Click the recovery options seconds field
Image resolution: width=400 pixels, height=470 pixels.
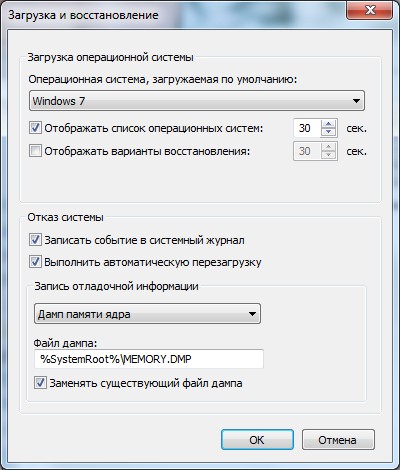point(307,151)
